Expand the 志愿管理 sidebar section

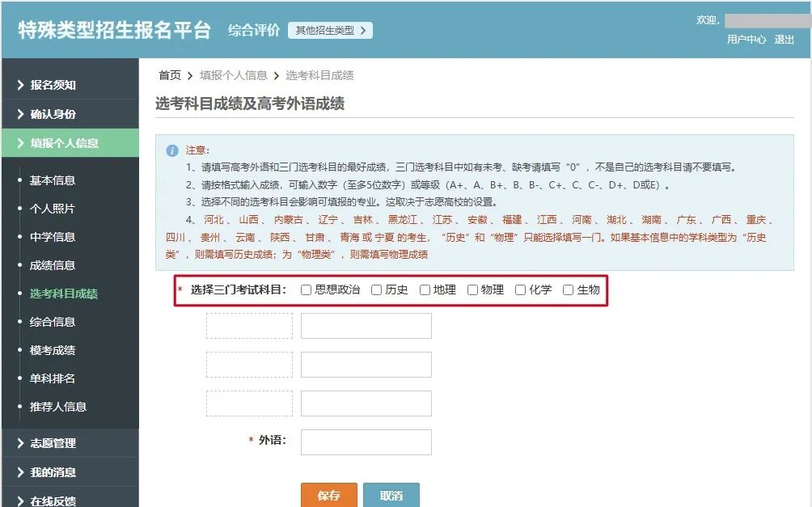70,443
